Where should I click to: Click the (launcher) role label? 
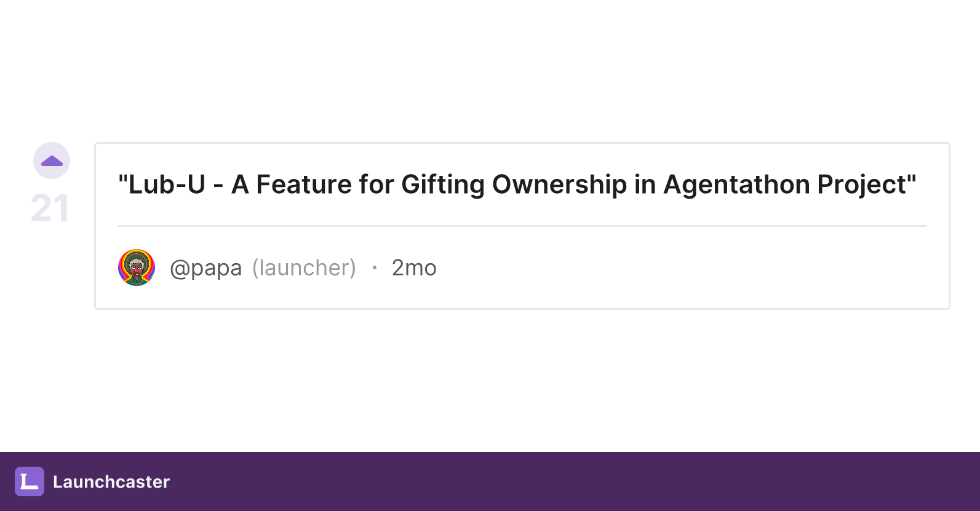click(x=304, y=268)
